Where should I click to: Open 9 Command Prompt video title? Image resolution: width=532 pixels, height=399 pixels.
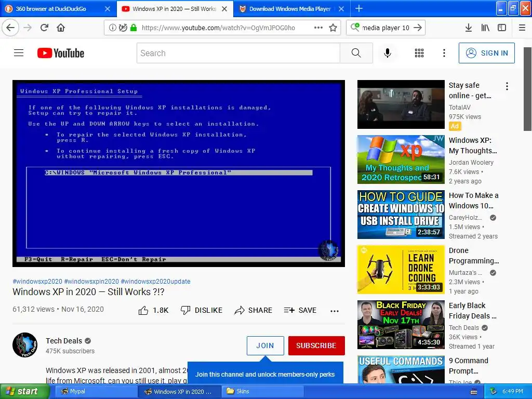tap(469, 366)
